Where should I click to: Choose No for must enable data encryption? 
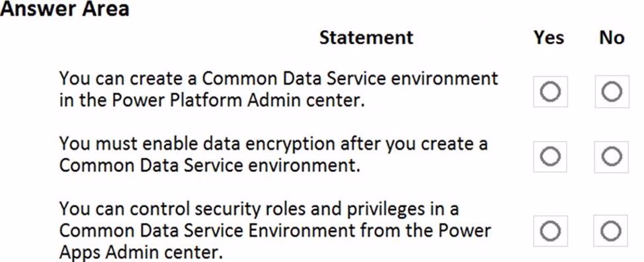tap(612, 156)
